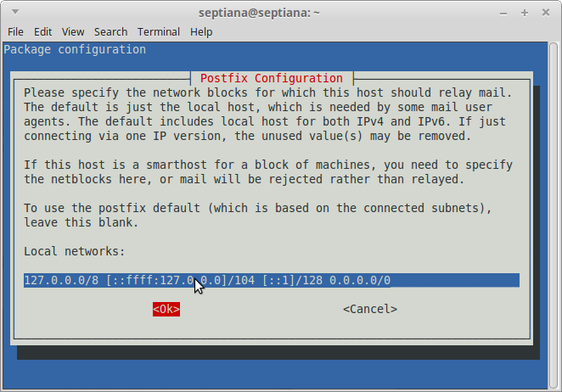This screenshot has width=562, height=392.
Task: Open the Terminal menu
Action: 159,32
